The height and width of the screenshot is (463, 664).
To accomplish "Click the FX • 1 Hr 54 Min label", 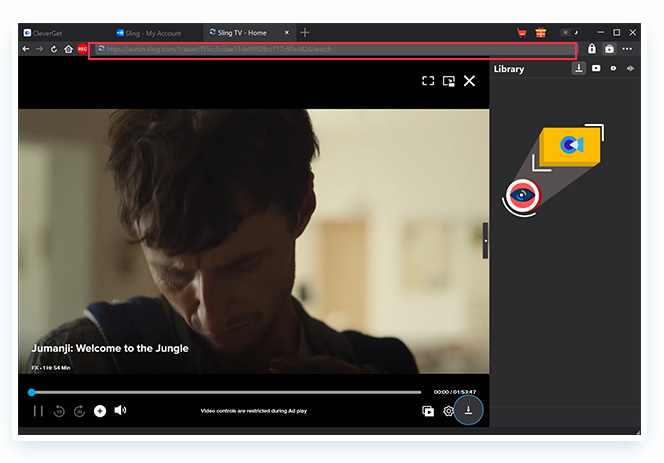I will click(x=51, y=368).
